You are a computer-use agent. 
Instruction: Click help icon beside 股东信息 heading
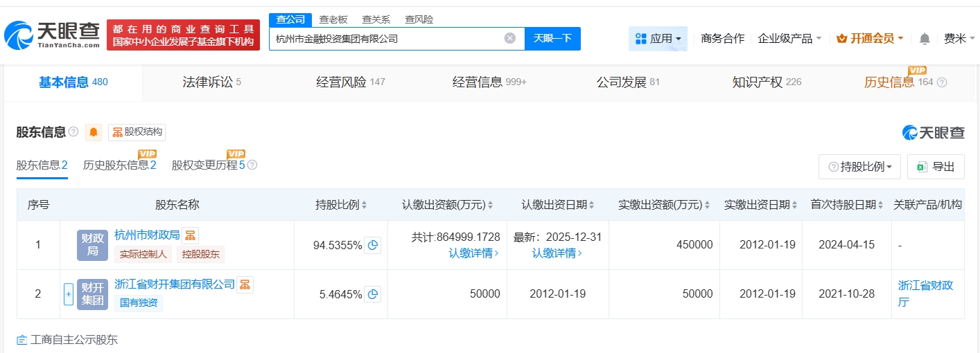73,132
